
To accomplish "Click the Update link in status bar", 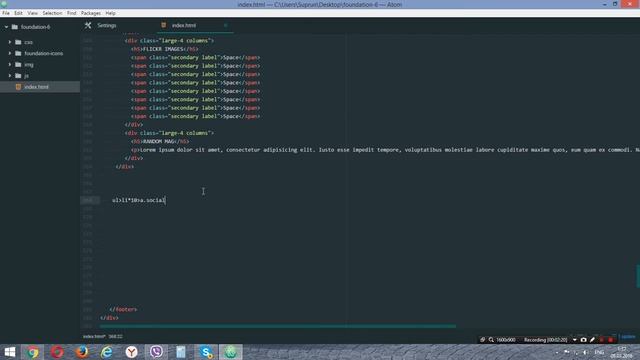I will [628, 336].
